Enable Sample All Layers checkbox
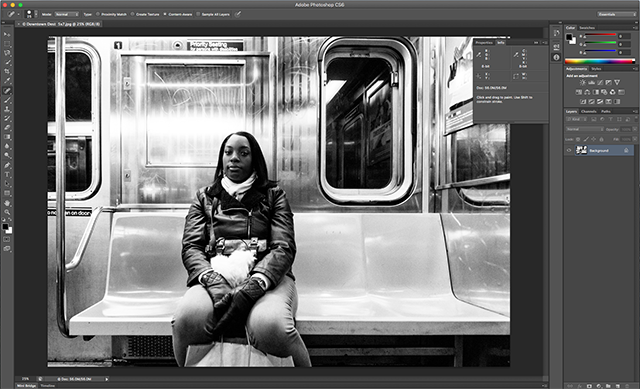Viewport: 640px width, 389px height. click(199, 14)
